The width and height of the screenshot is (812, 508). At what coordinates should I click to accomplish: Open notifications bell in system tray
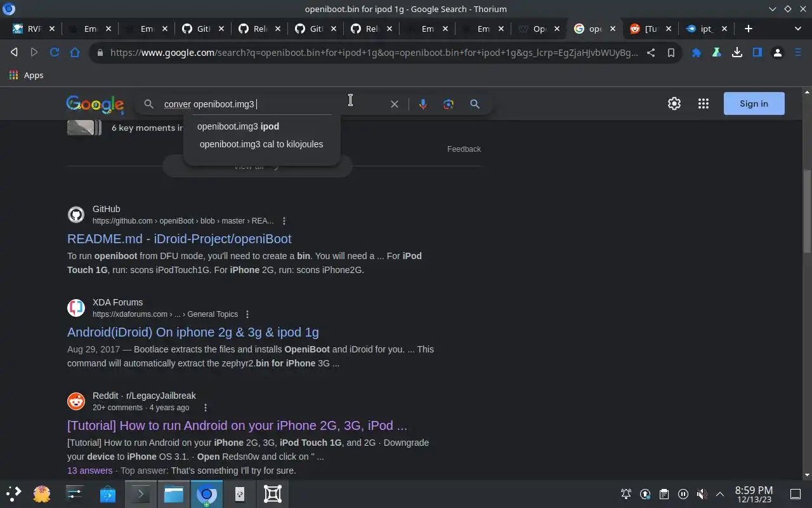626,494
